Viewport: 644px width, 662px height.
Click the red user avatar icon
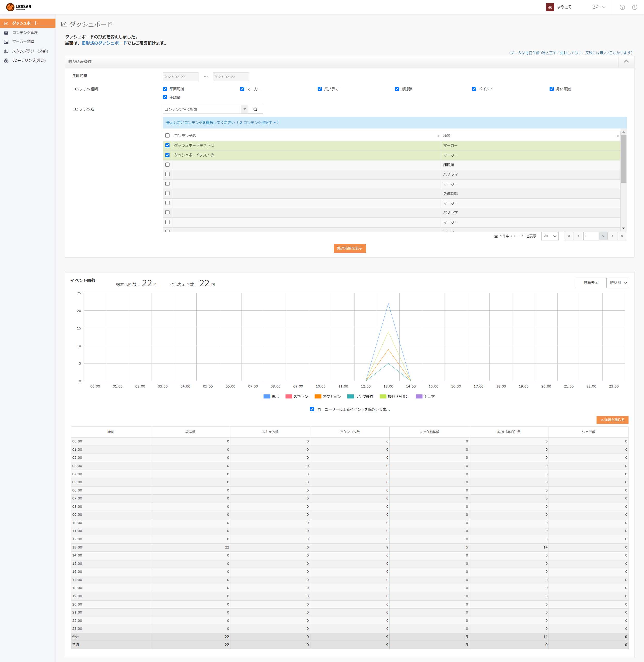(550, 7)
